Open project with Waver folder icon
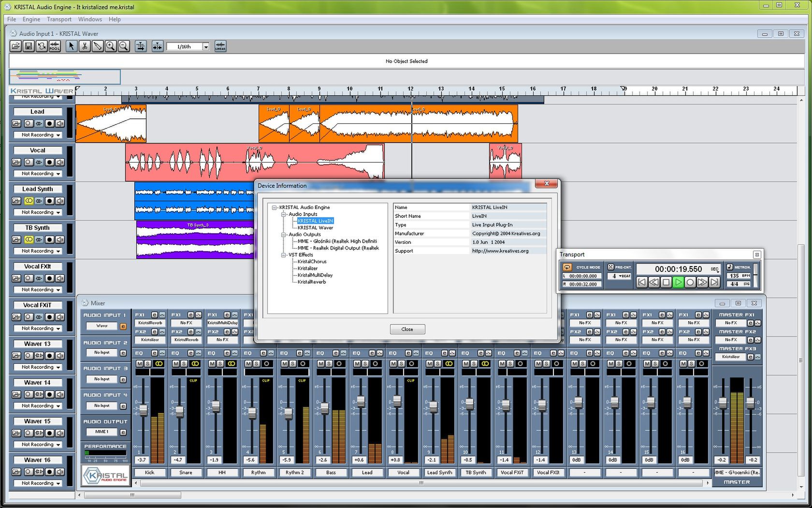The image size is (812, 508). [x=15, y=46]
